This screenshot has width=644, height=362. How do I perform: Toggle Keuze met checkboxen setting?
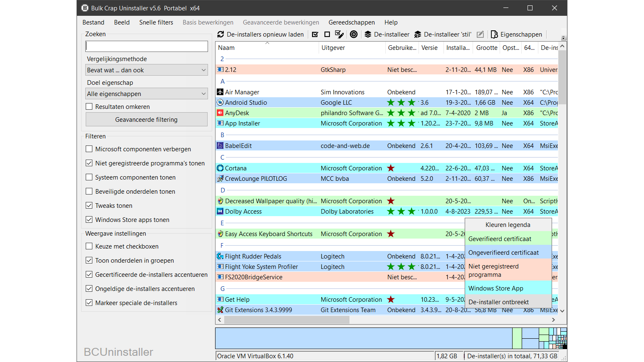click(89, 246)
